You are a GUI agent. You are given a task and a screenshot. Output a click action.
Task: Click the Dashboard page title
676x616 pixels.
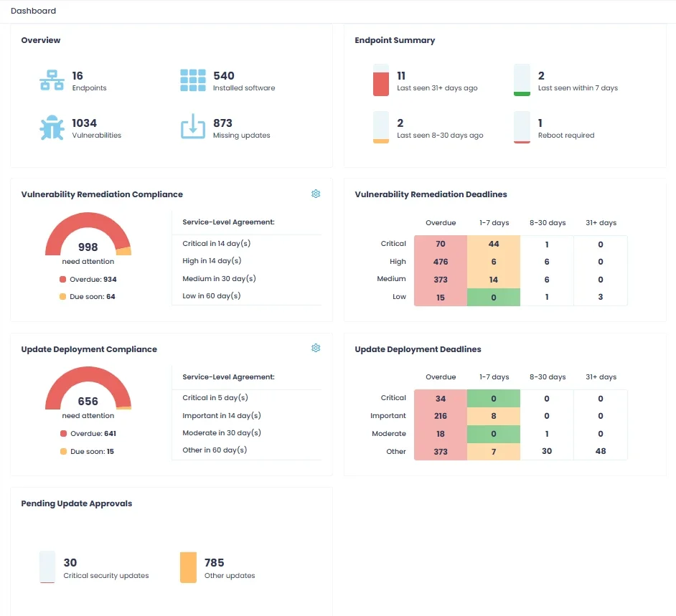pyautogui.click(x=33, y=11)
